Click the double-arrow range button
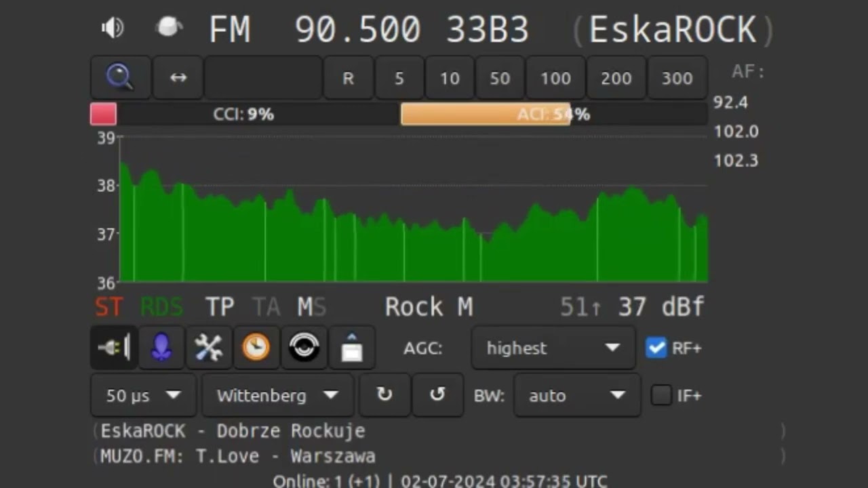868x488 pixels. click(x=178, y=78)
